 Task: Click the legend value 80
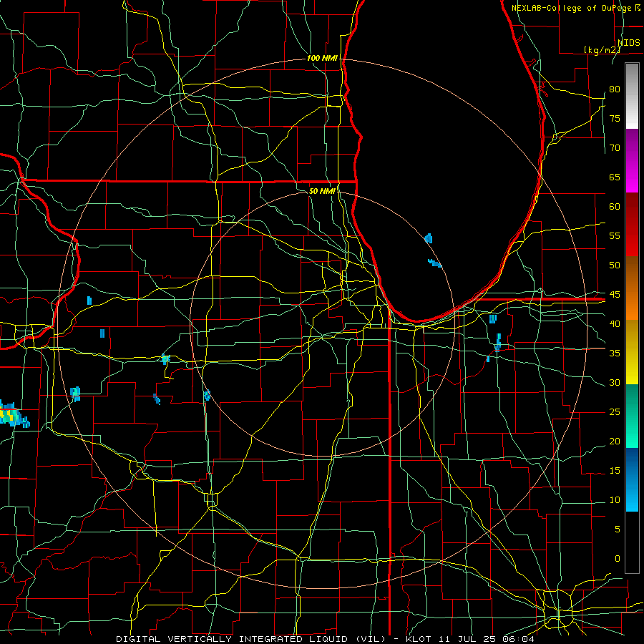(x=615, y=89)
